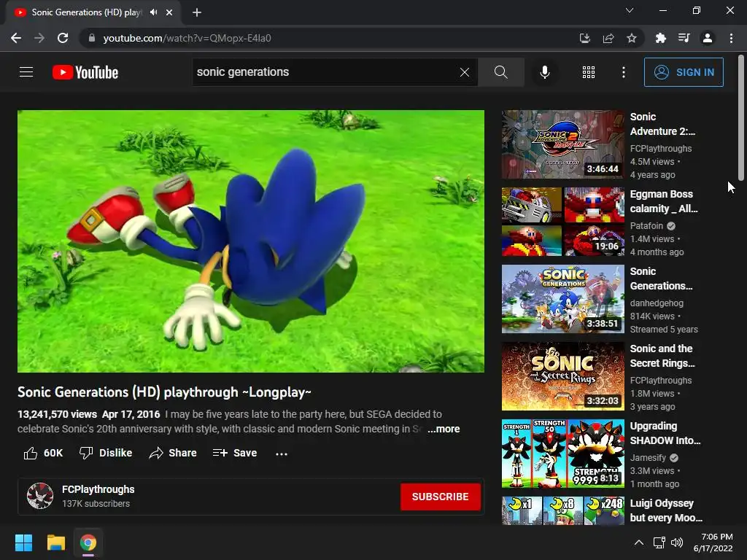747x560 pixels.
Task: Open volume tray icon
Action: [x=676, y=542]
